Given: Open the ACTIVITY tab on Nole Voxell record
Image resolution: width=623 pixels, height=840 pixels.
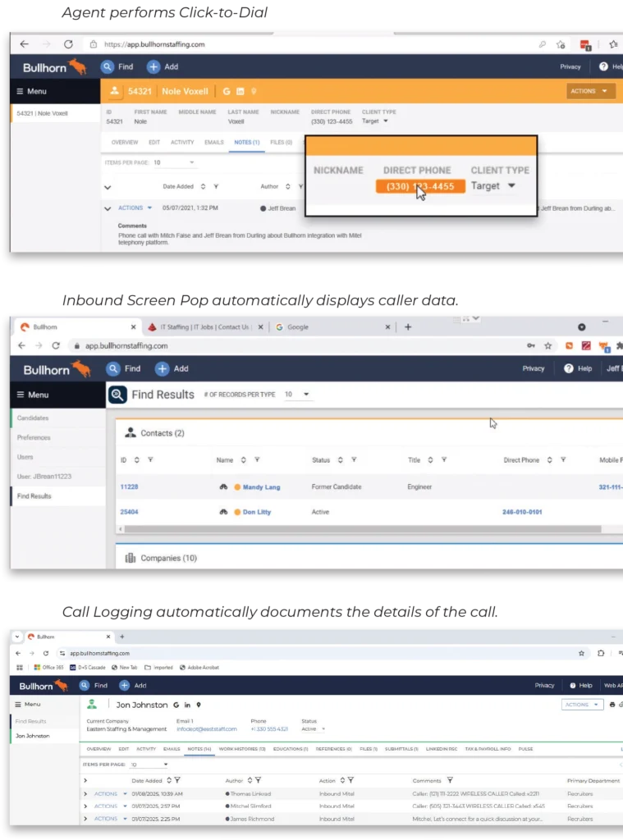Looking at the screenshot, I should pos(182,143).
